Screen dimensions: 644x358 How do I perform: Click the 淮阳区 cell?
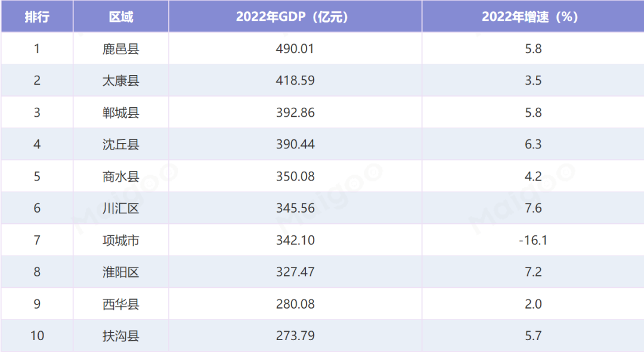pyautogui.click(x=120, y=272)
